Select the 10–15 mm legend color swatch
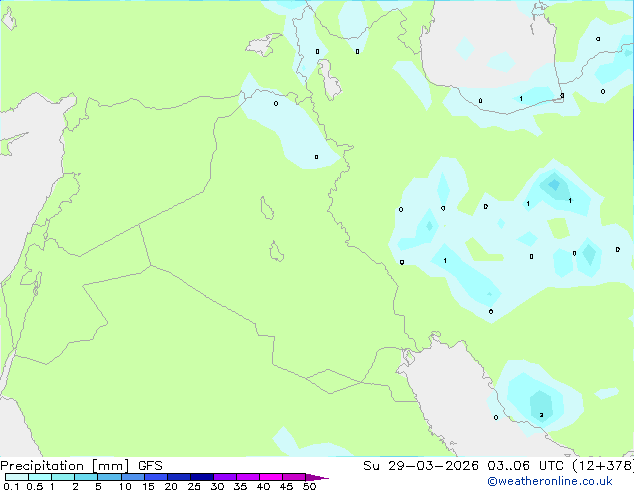 tap(133, 477)
